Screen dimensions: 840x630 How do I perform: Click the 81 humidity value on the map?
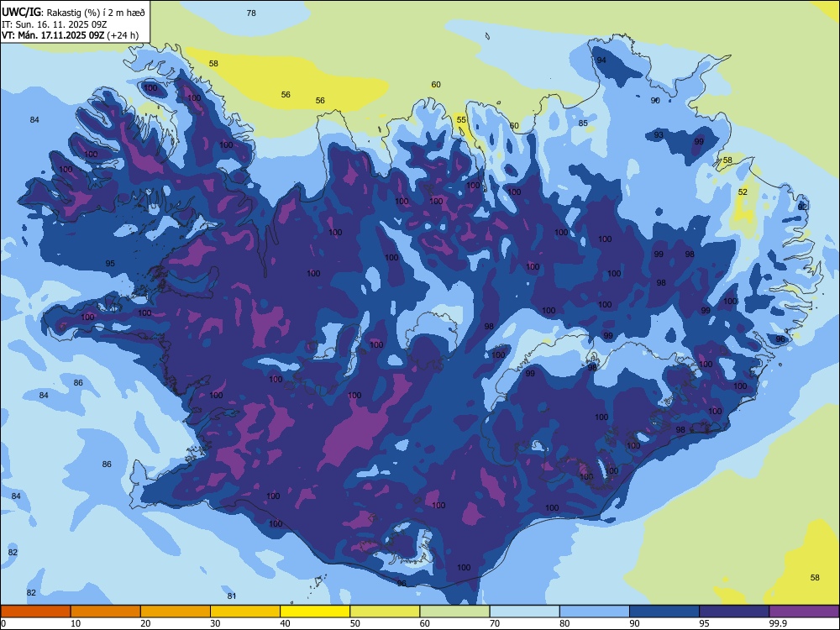[232, 596]
